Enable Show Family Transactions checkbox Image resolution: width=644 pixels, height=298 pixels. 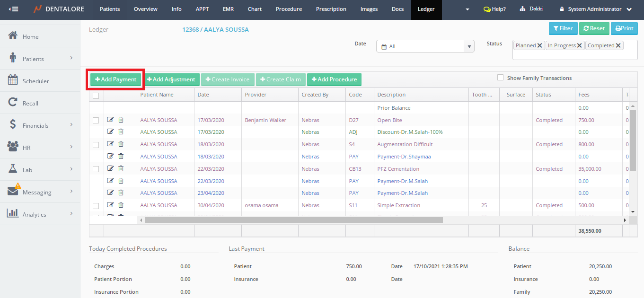pyautogui.click(x=500, y=78)
